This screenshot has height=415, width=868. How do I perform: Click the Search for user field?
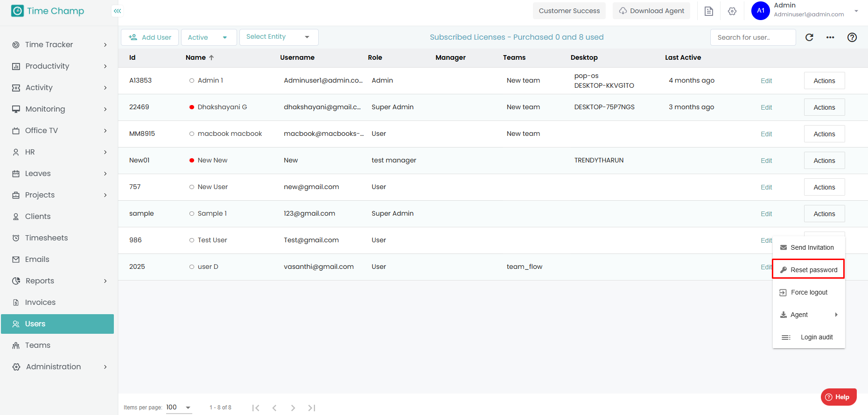(x=752, y=37)
